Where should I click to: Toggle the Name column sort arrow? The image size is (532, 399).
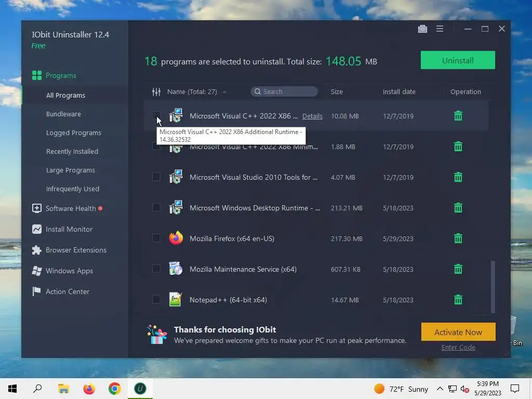click(224, 92)
